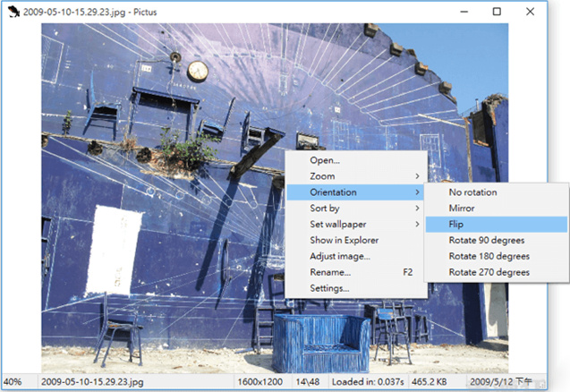The image size is (570, 392).
Task: Open the 'Open...' context menu entry
Action: (325, 160)
